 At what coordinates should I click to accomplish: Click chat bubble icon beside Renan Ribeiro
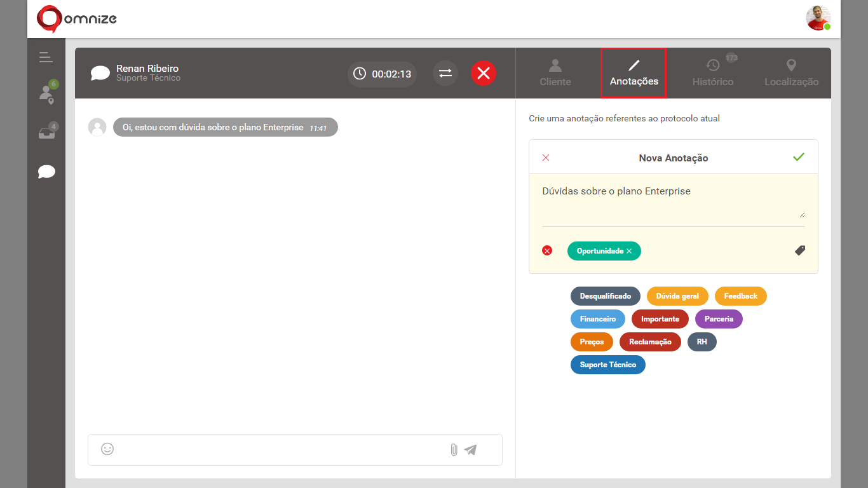tap(100, 73)
